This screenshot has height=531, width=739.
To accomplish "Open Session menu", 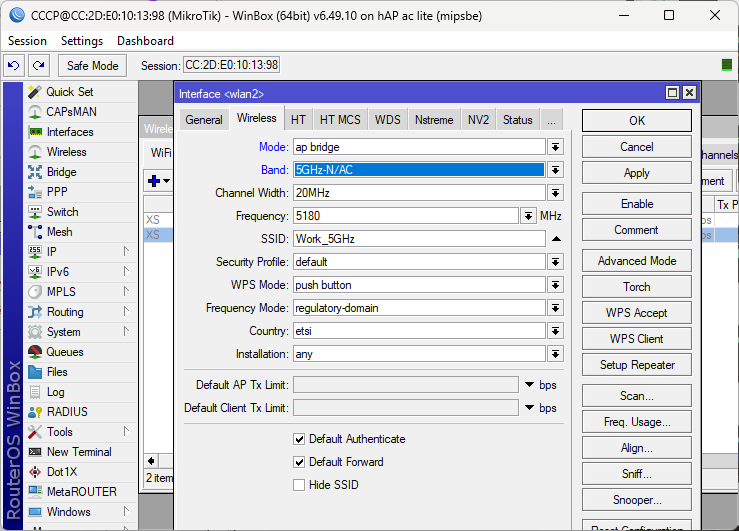I will coord(27,41).
